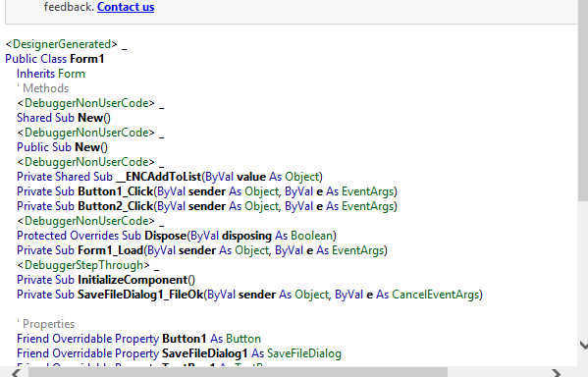This screenshot has height=377, width=588.
Task: Click the vertical scrollbar thumb
Action: (583, 101)
